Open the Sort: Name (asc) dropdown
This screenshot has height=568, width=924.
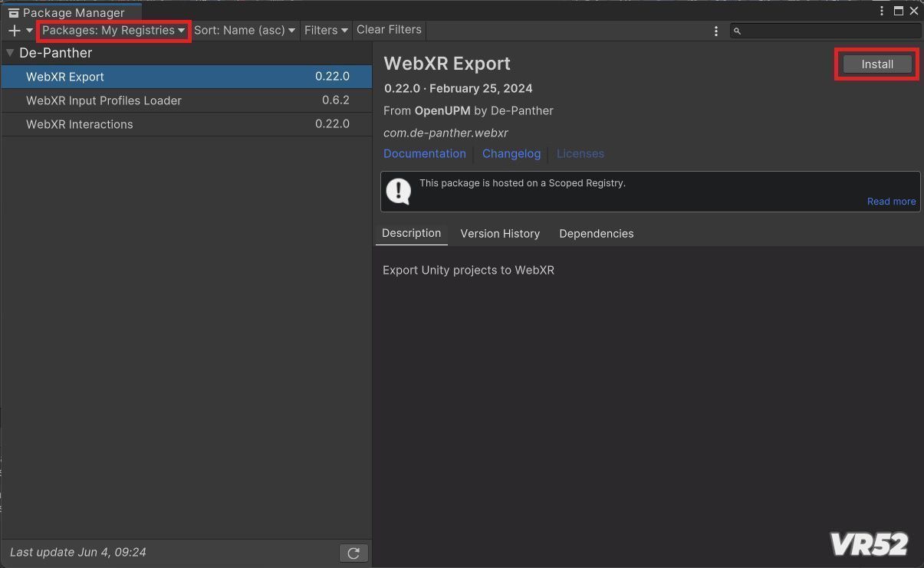[x=245, y=31]
